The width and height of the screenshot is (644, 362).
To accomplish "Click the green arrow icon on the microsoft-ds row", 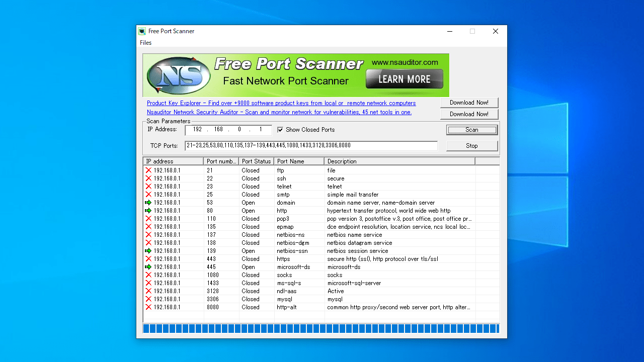I will click(148, 267).
